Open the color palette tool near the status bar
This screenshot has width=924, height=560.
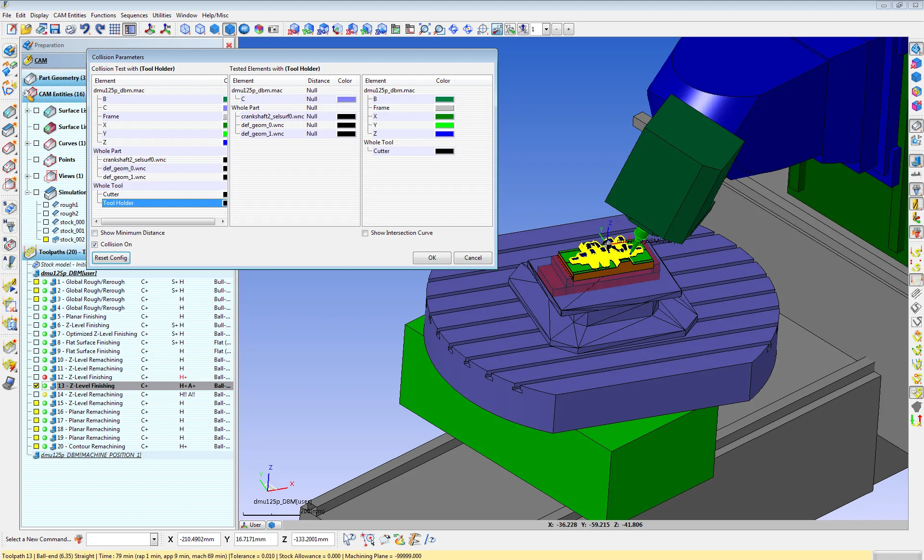click(399, 540)
